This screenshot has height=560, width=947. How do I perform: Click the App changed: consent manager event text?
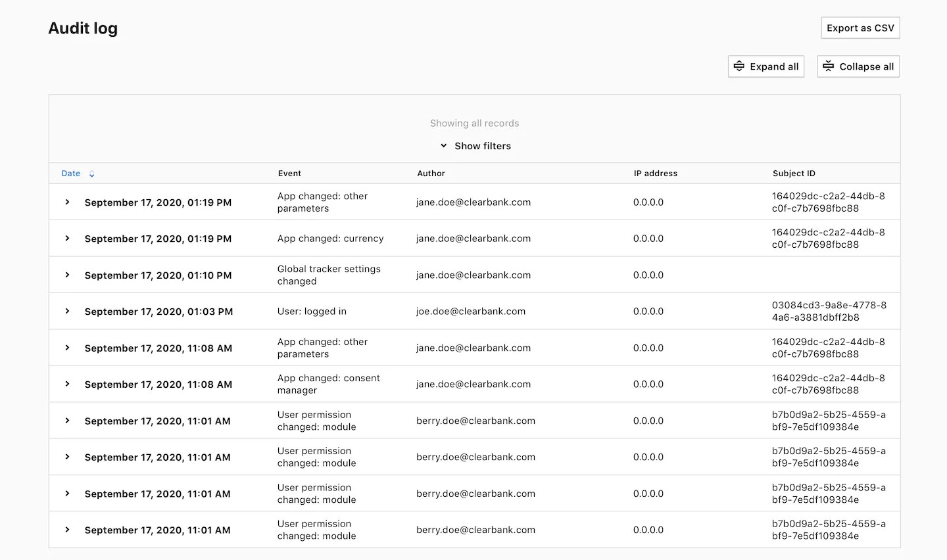329,384
